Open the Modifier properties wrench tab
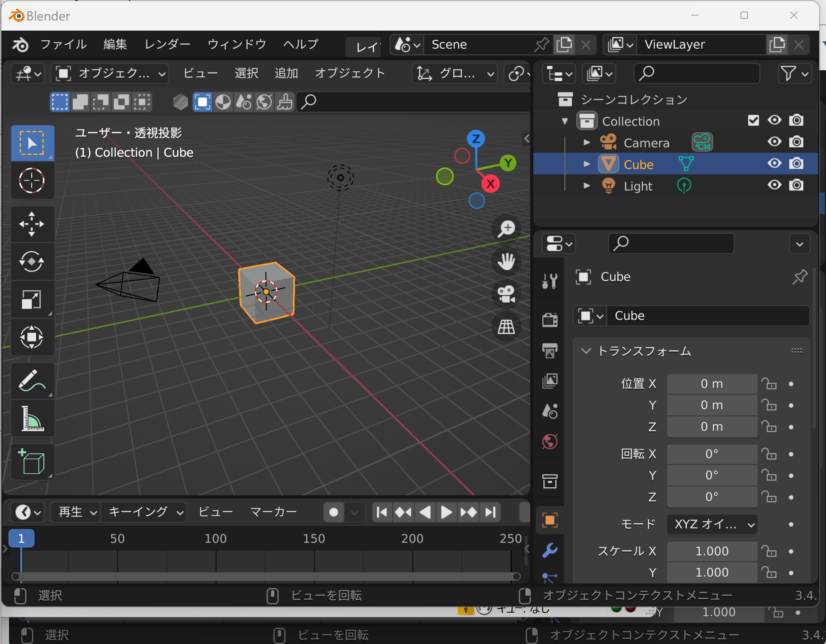The image size is (826, 644). pyautogui.click(x=550, y=550)
